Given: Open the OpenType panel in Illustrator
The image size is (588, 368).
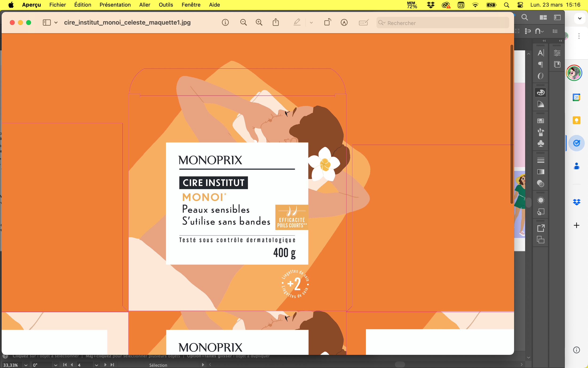Looking at the screenshot, I should (x=540, y=76).
